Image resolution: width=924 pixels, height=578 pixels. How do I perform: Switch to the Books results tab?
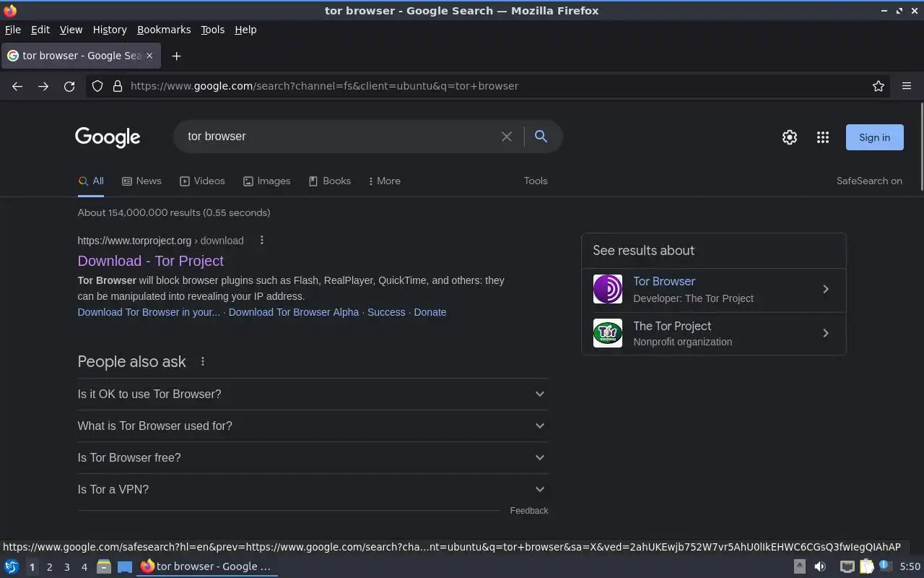[329, 181]
